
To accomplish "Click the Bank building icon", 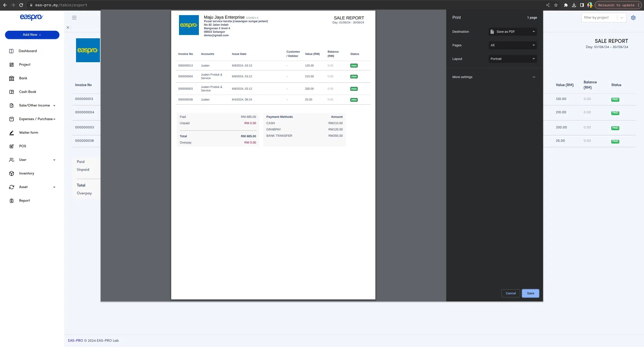I will pyautogui.click(x=12, y=78).
